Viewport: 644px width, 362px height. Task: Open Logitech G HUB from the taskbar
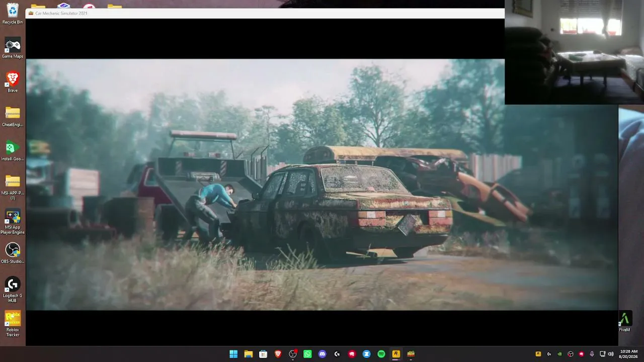(337, 354)
